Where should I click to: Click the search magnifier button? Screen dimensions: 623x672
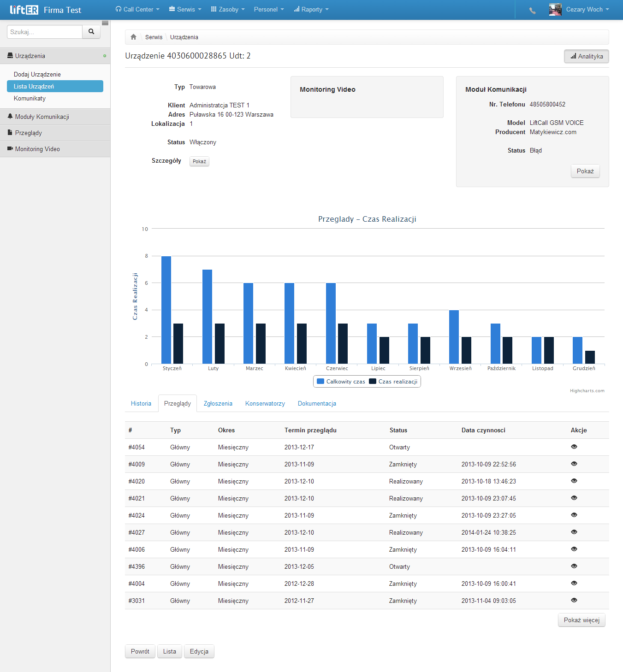[91, 32]
